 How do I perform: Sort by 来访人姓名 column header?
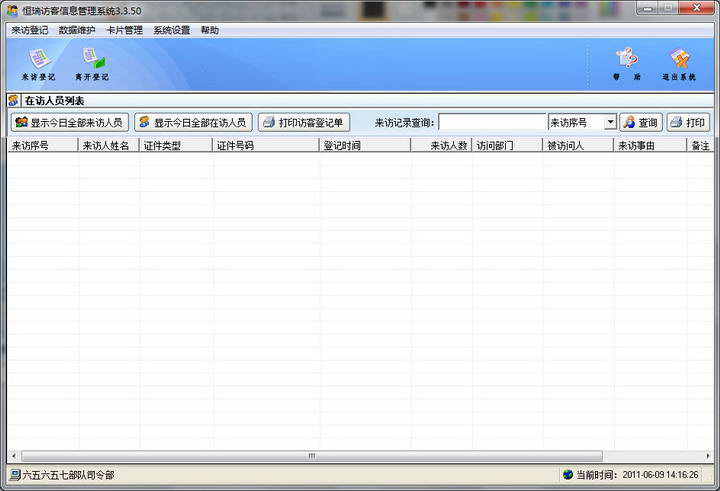tap(109, 146)
